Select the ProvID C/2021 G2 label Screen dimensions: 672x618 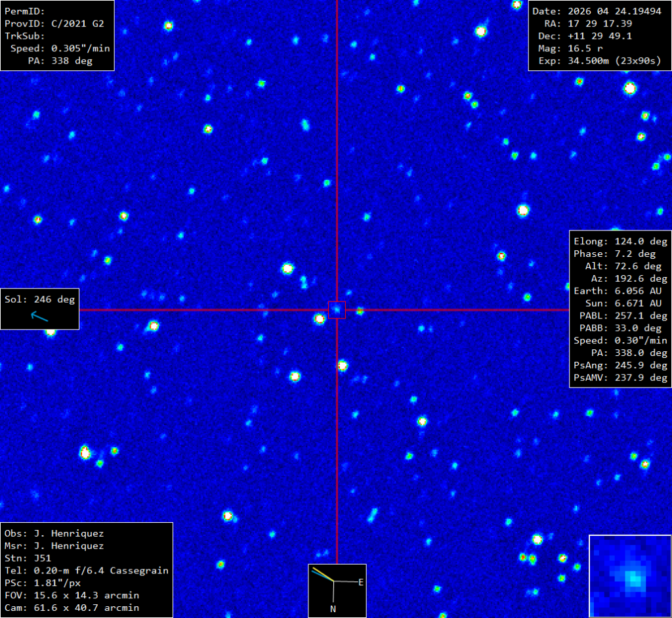pos(54,24)
